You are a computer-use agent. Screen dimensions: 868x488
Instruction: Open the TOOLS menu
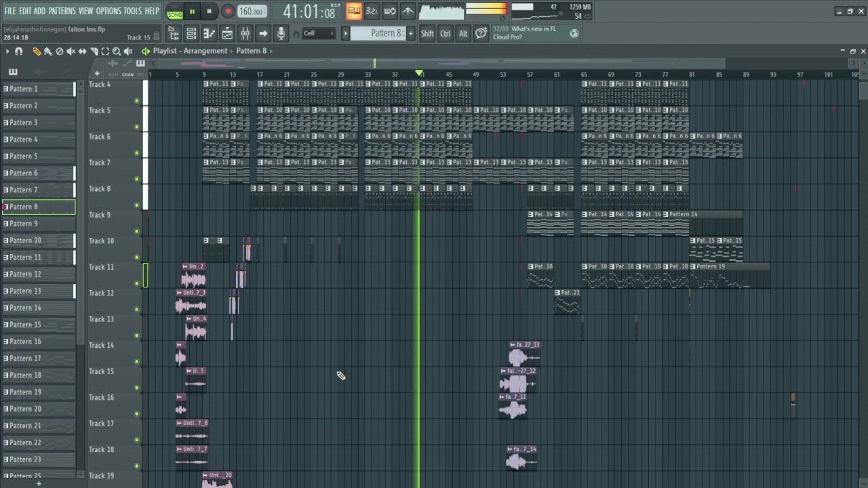pyautogui.click(x=132, y=11)
